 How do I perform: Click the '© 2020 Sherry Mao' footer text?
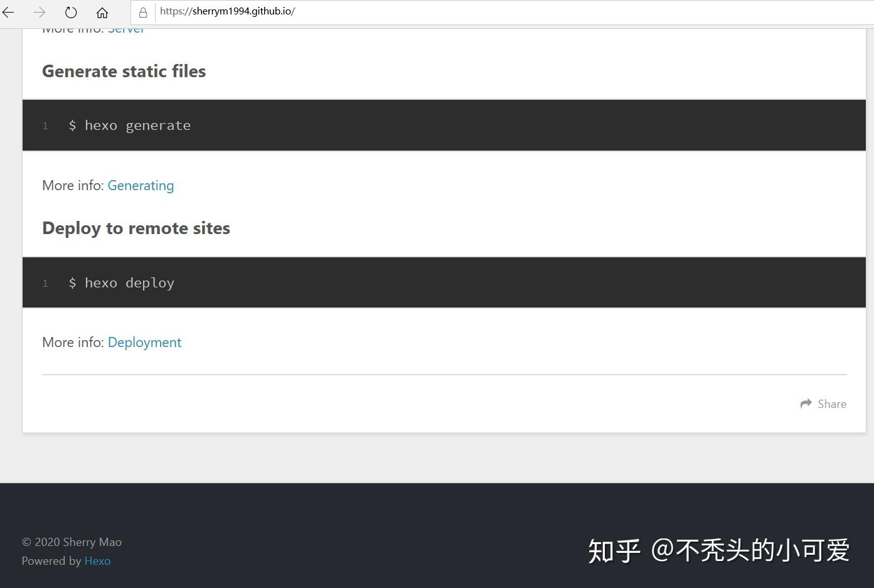click(72, 542)
